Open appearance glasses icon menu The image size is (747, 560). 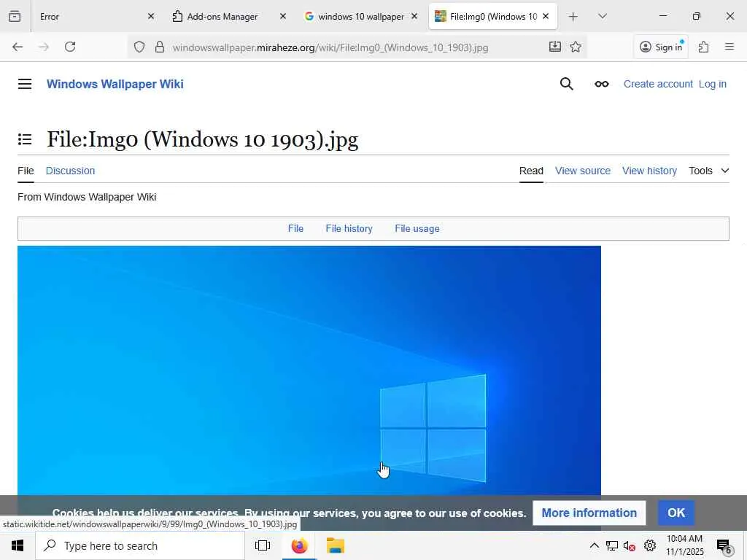602,84
